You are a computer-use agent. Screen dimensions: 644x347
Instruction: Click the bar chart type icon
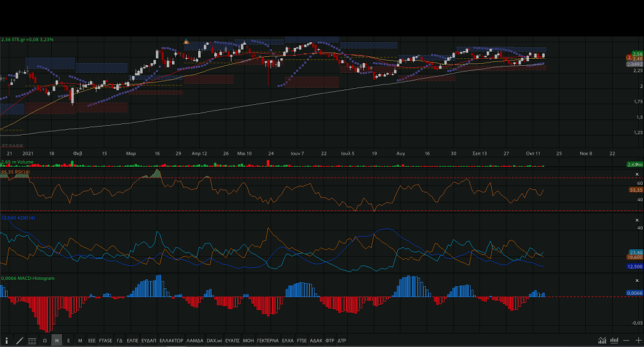614,341
